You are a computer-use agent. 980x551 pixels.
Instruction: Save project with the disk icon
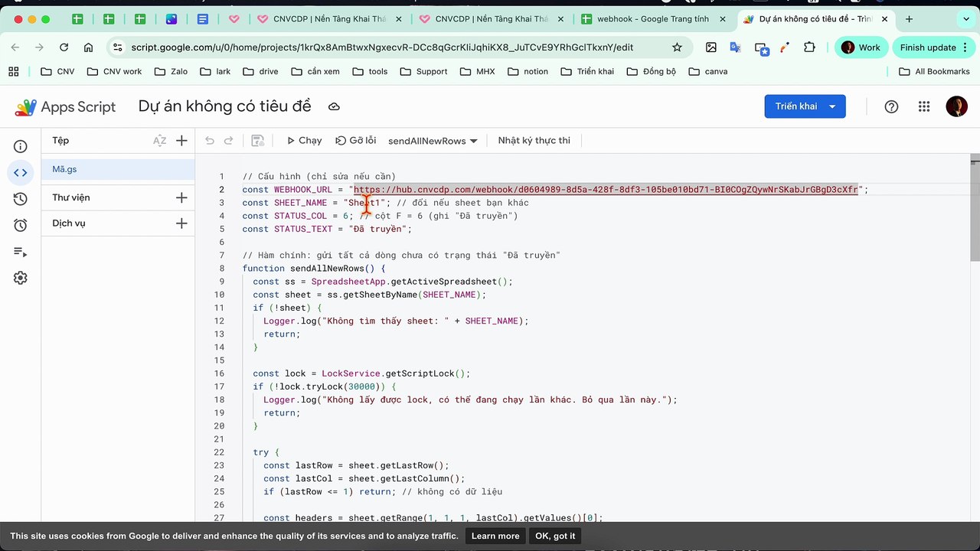point(258,140)
